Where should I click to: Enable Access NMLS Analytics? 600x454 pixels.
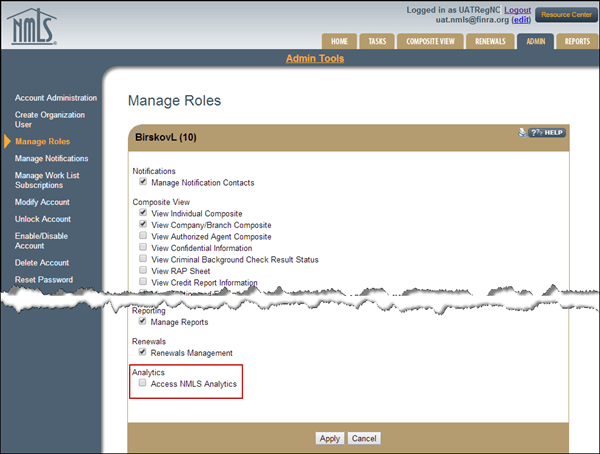142,383
